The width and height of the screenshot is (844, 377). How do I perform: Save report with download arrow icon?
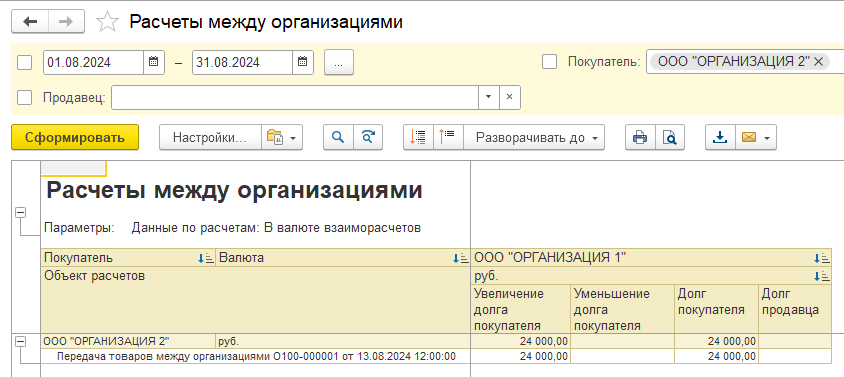pos(720,137)
